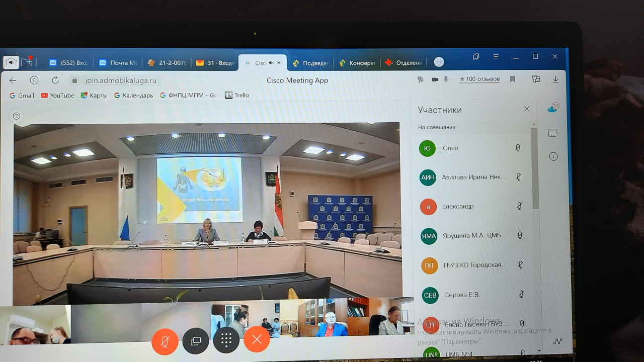
Task: Mute audio on the Cisco tab speaker icon
Action: (x=271, y=63)
